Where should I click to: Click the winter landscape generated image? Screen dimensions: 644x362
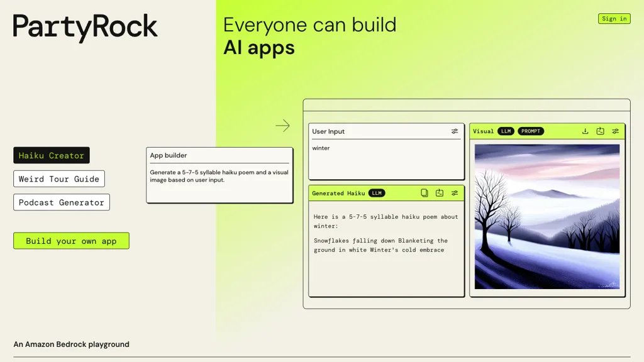click(547, 216)
